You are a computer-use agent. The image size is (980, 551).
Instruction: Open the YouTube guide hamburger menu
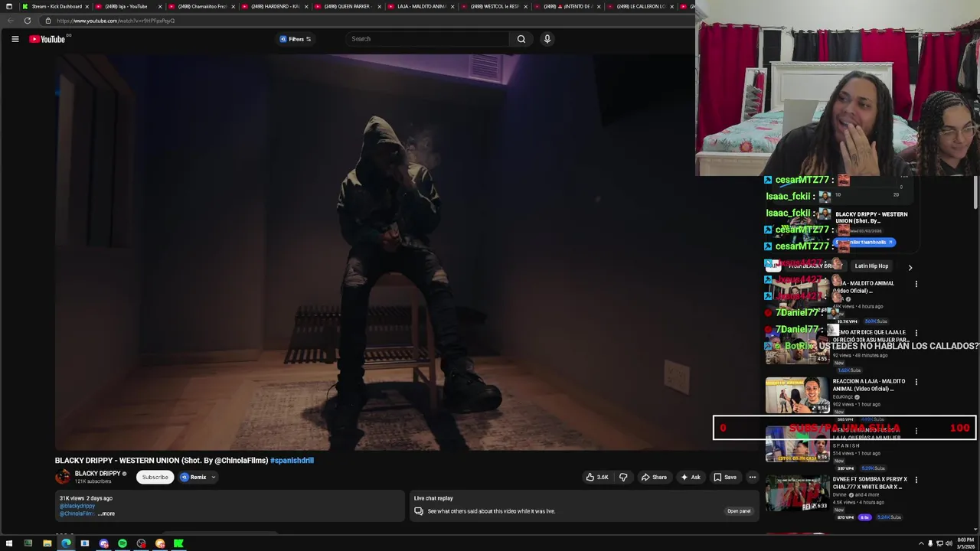(15, 39)
